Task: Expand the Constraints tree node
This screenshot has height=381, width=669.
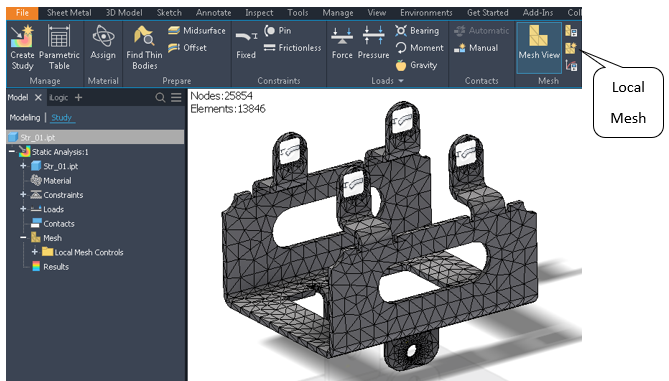Action: pyautogui.click(x=23, y=195)
